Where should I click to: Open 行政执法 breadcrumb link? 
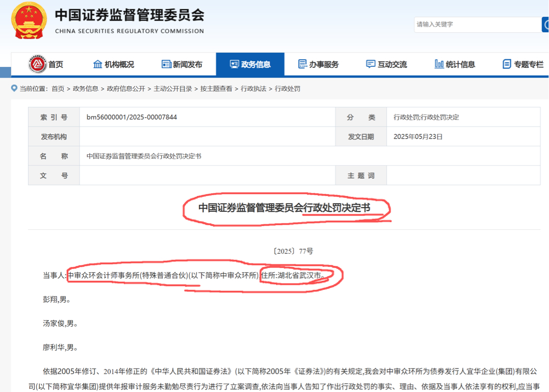[x=254, y=89]
